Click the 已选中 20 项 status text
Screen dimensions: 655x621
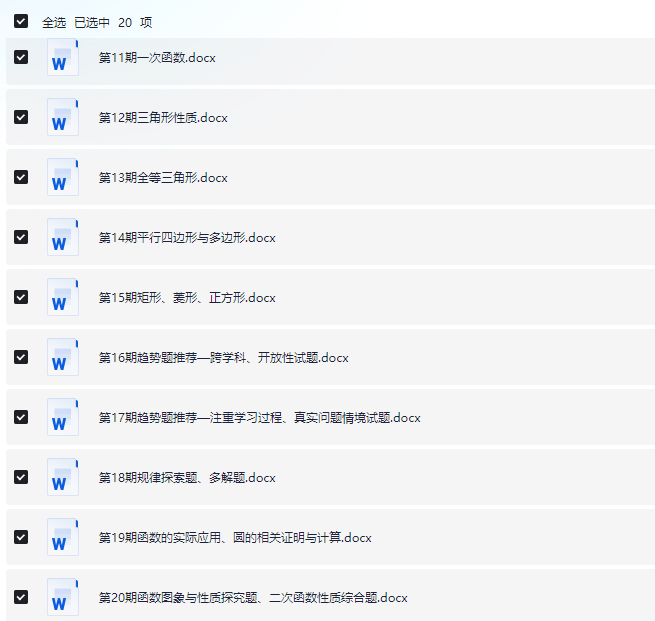coord(113,23)
